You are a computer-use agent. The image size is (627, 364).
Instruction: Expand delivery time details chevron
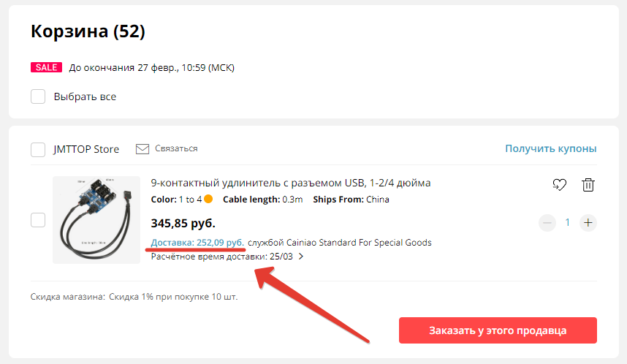[x=300, y=257]
